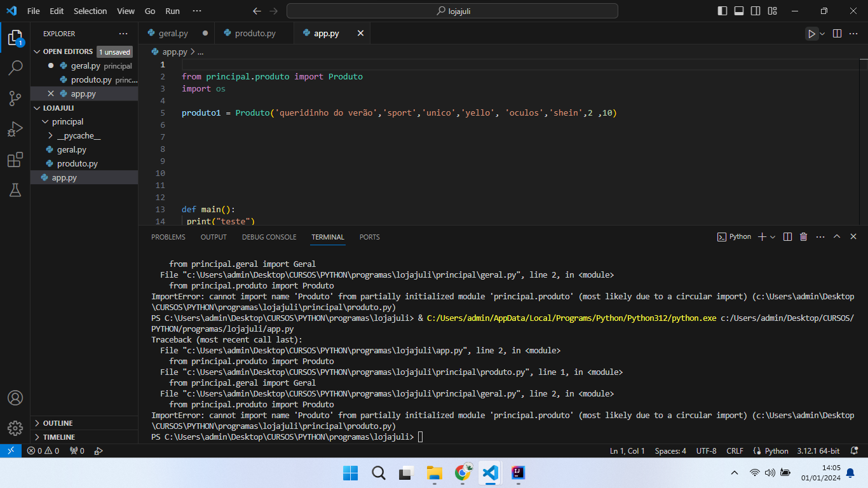The width and height of the screenshot is (868, 488).
Task: Open the overflow menu ellipsis in menu bar
Action: [197, 11]
